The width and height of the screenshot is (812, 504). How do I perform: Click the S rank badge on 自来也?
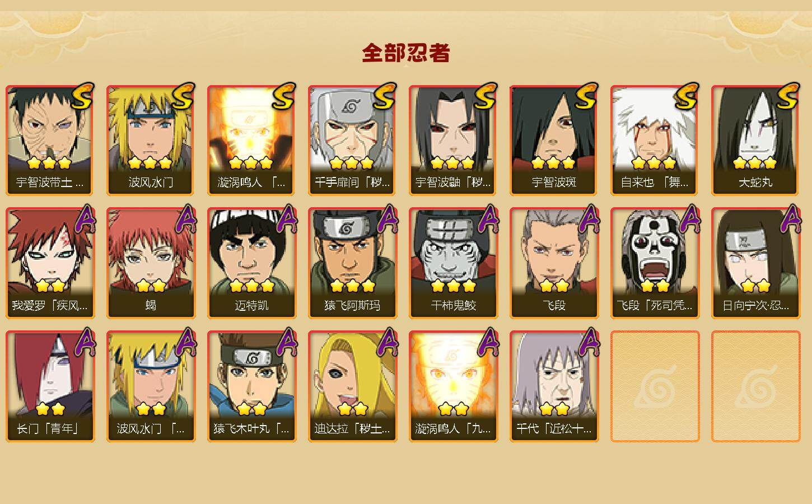(688, 96)
